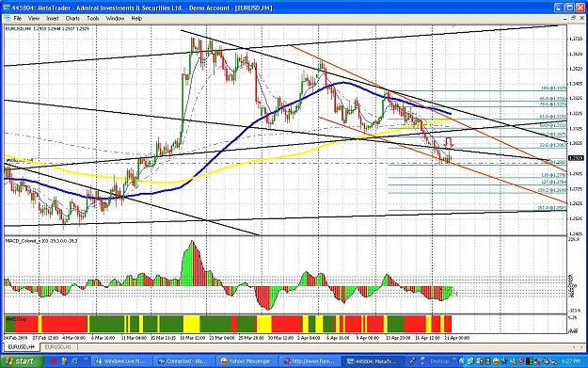
Task: Click the EURUSD,H4 price header text
Action: (47, 28)
